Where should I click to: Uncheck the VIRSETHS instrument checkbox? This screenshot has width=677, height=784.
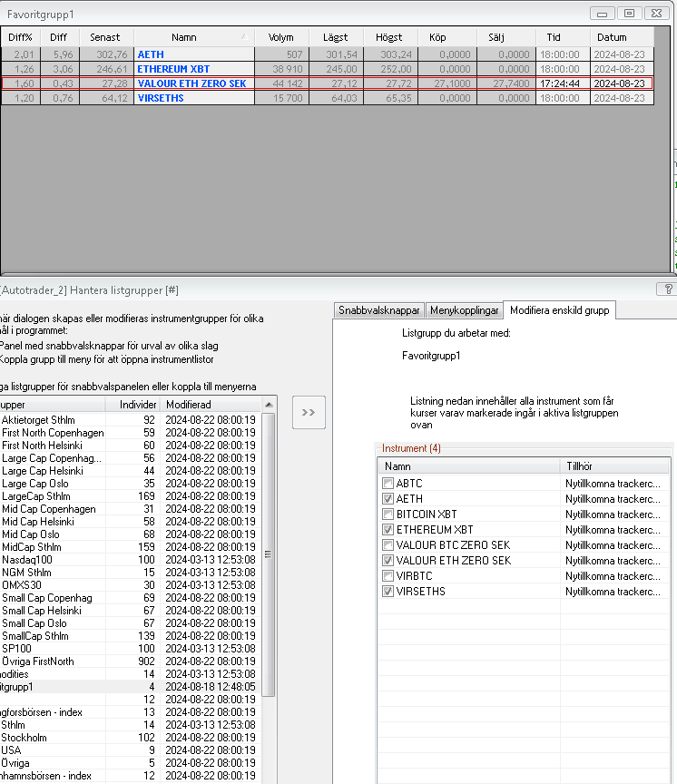point(388,592)
